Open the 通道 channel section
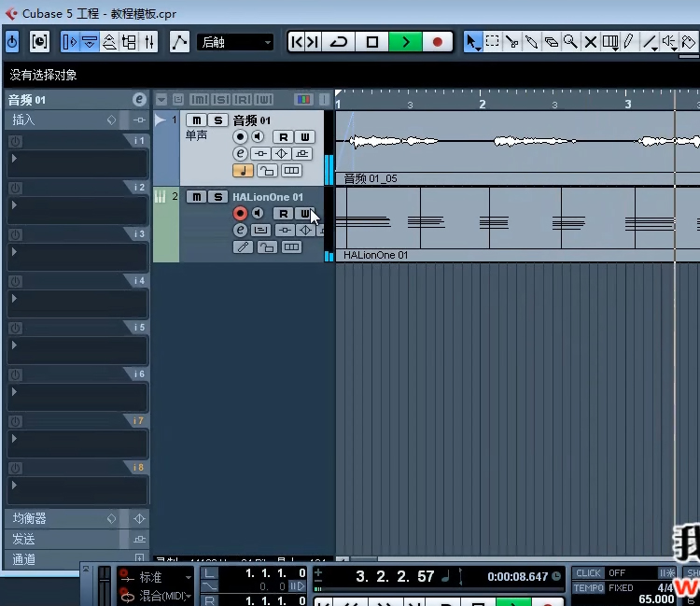 (x=77, y=559)
